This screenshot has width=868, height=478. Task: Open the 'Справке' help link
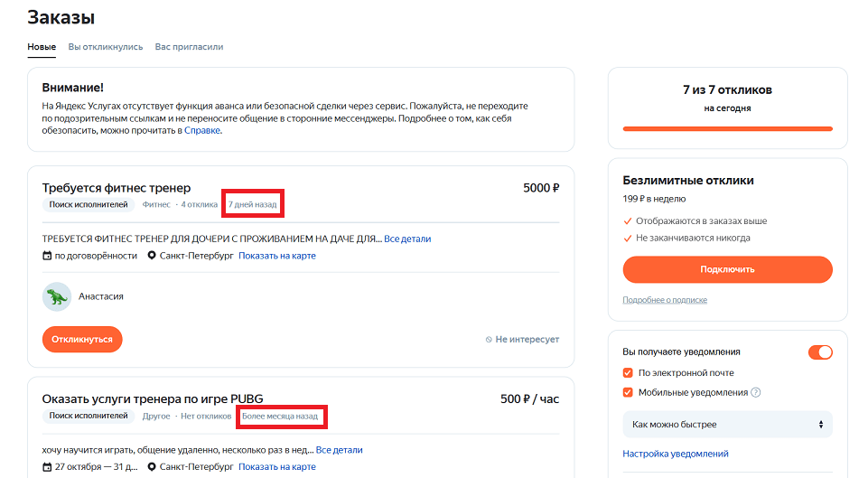tap(202, 130)
